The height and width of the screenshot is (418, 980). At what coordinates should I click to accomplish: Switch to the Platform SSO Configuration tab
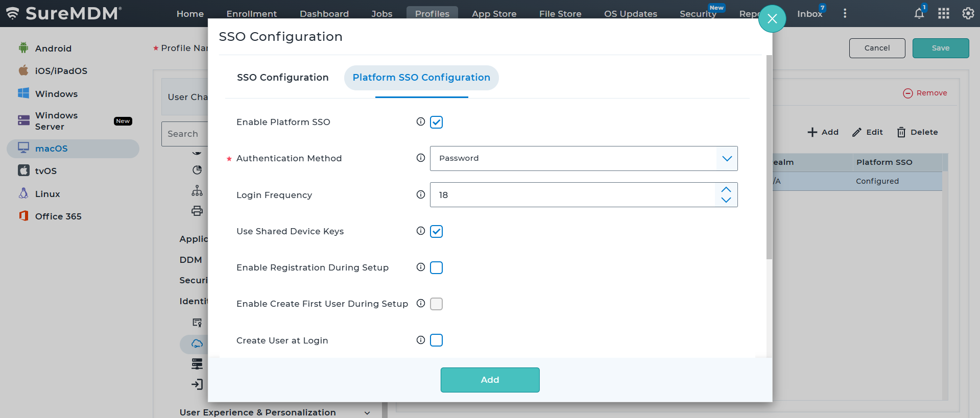tap(421, 78)
